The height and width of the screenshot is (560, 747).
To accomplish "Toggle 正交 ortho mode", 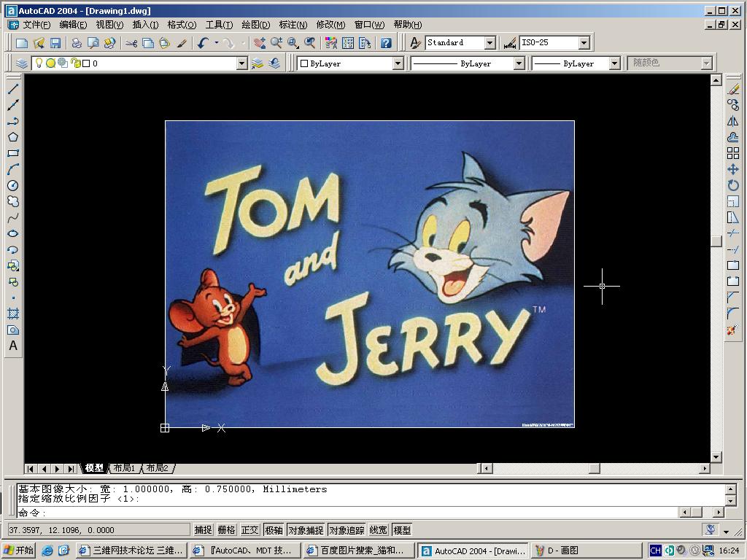I will (x=249, y=530).
